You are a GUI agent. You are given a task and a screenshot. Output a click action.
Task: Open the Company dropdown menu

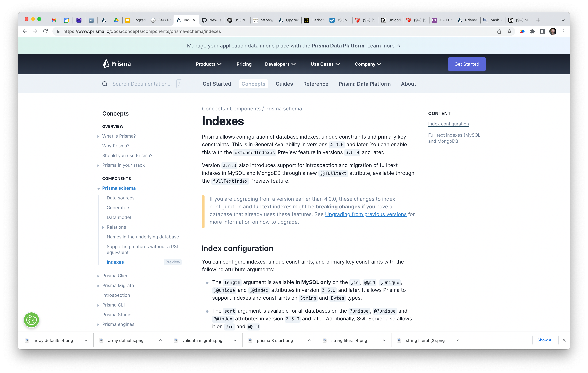tap(368, 64)
